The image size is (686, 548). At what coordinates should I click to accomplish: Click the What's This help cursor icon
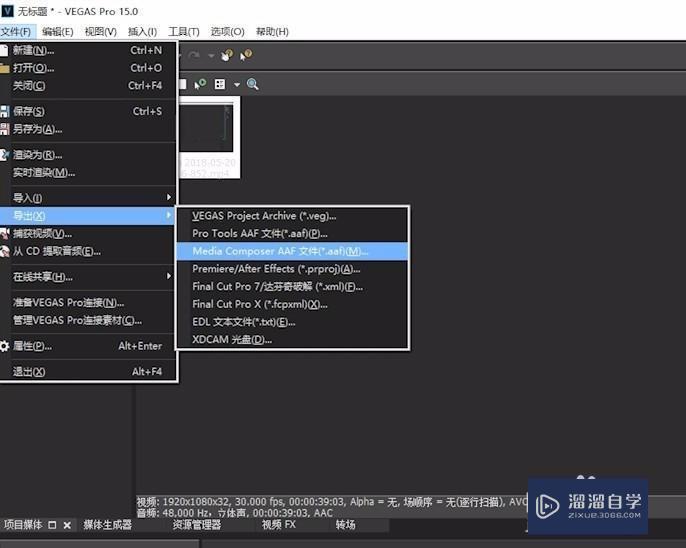pyautogui.click(x=246, y=55)
